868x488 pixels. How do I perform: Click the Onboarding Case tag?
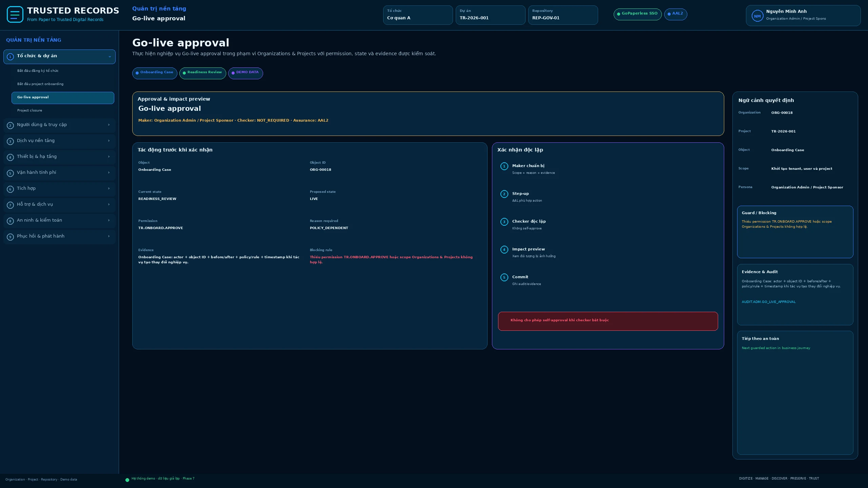pyautogui.click(x=155, y=73)
